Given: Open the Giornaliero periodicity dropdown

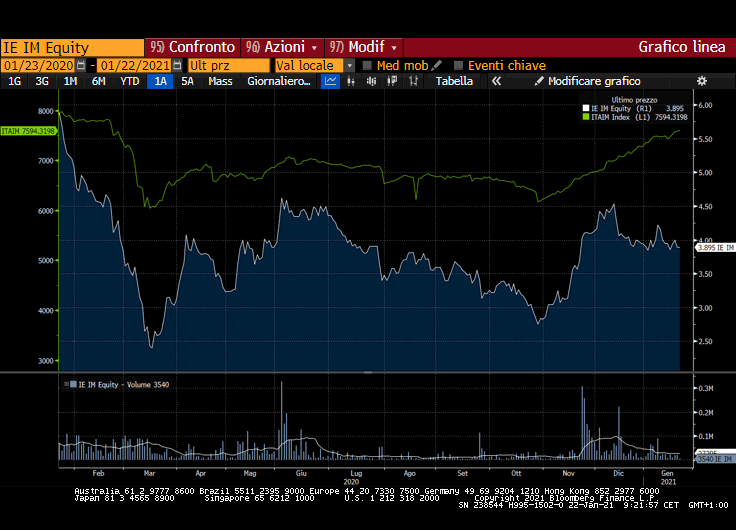Looking at the screenshot, I should (x=279, y=81).
